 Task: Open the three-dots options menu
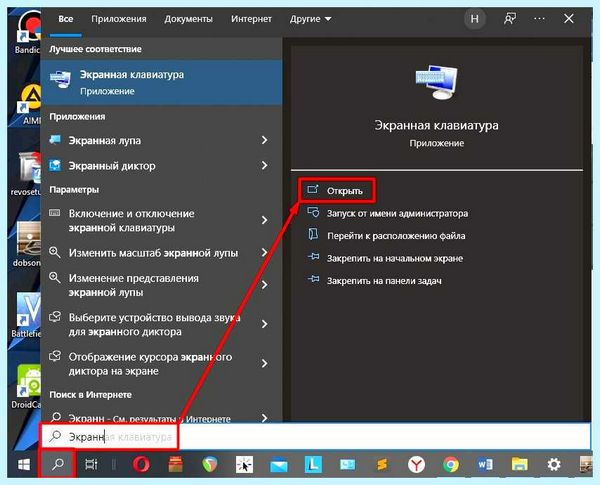(x=539, y=18)
